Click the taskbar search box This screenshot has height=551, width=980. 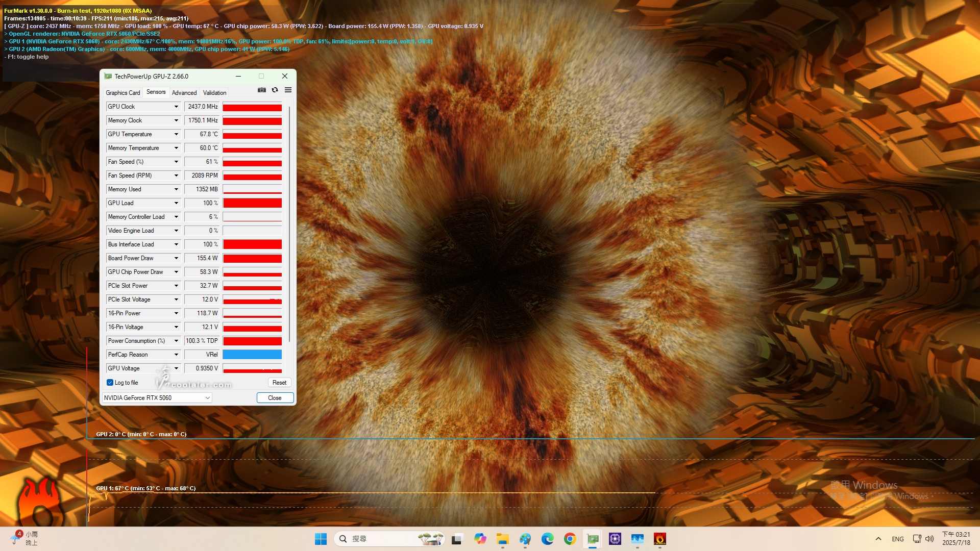pos(390,539)
